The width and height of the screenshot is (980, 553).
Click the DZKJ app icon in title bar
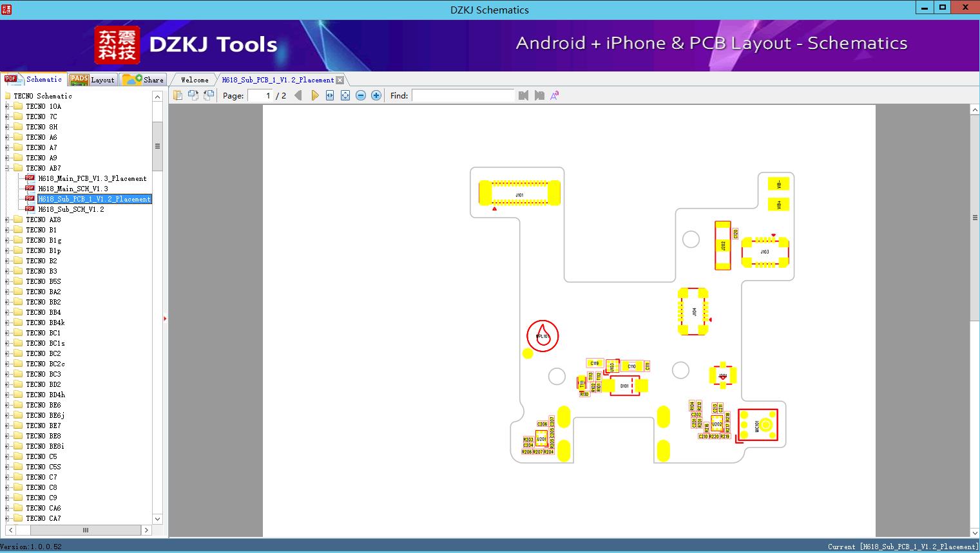[6, 9]
